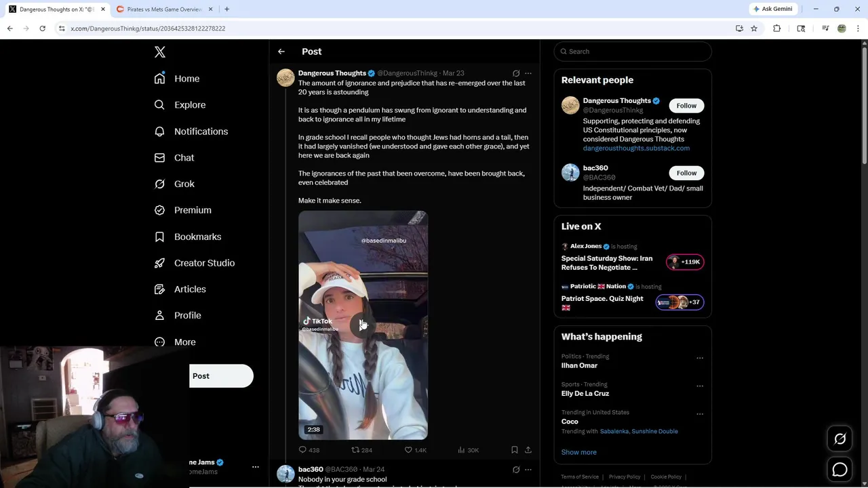Screen dimensions: 868x488
Task: Click the Sabalenka trending link
Action: 614,432
